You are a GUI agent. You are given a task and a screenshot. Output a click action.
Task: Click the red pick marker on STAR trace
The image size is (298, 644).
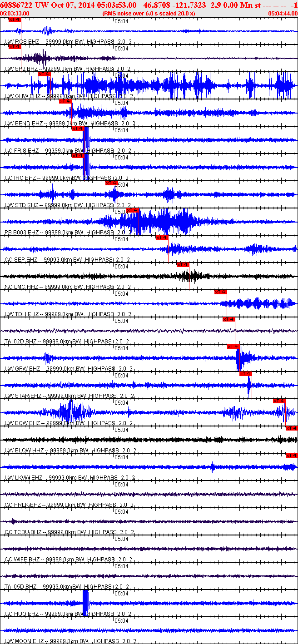click(245, 374)
